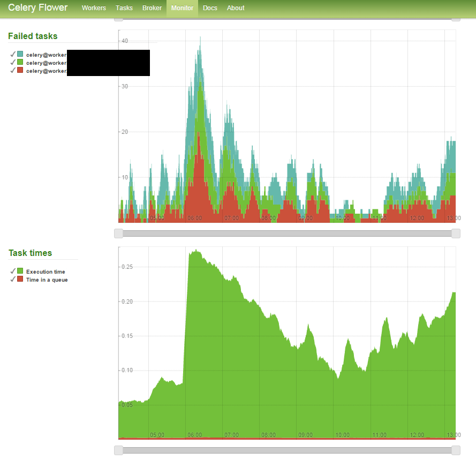Open the Docs link
The image size is (476, 460).
(210, 8)
